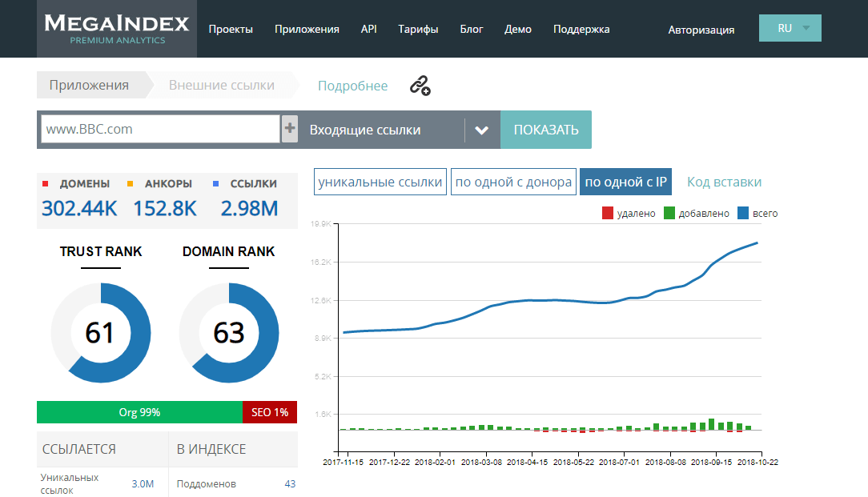The image size is (868, 497).
Task: Click the TRUST RANK heading
Action: pos(101,251)
